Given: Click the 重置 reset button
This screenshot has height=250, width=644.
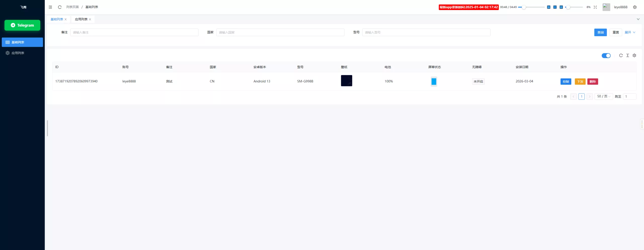Looking at the screenshot, I should pyautogui.click(x=616, y=32).
